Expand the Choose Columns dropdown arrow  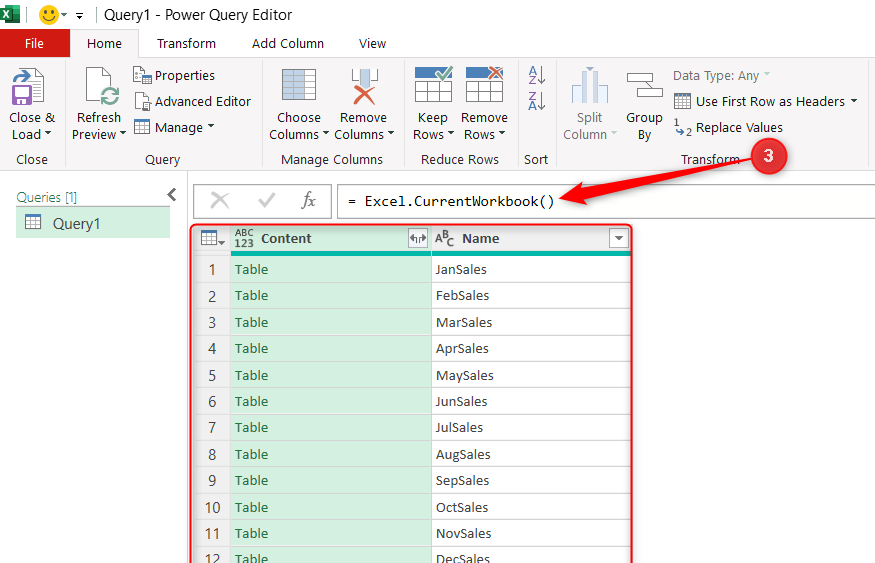click(x=325, y=134)
